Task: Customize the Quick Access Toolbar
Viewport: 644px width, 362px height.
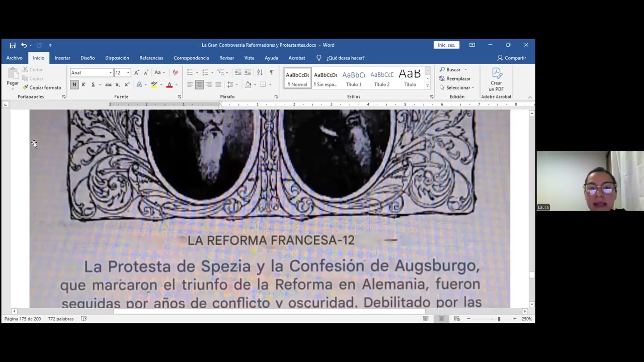Action: (50, 45)
